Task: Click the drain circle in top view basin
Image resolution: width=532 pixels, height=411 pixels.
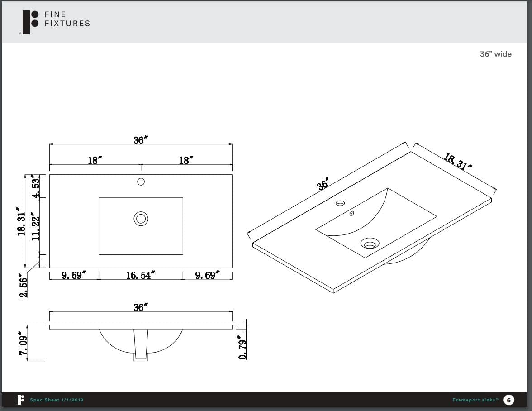Action: point(141,219)
